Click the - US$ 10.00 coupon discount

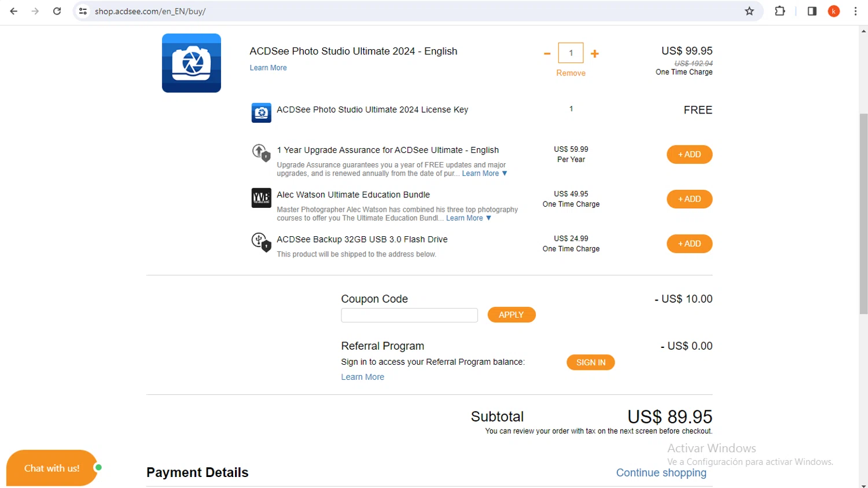[683, 299]
